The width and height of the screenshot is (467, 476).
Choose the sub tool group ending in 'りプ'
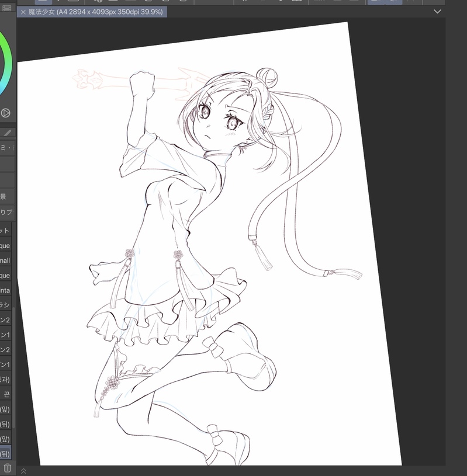click(7, 212)
